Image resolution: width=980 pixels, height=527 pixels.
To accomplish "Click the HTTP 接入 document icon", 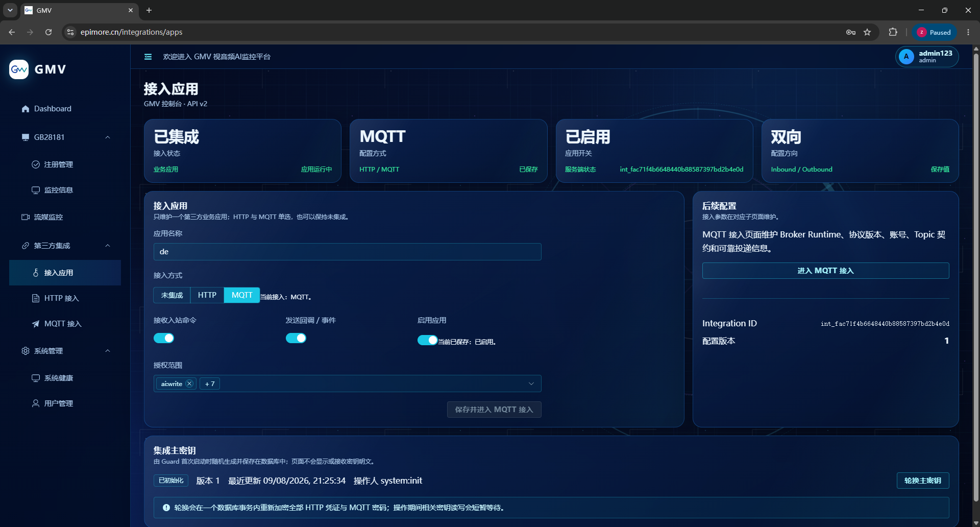I will click(36, 298).
